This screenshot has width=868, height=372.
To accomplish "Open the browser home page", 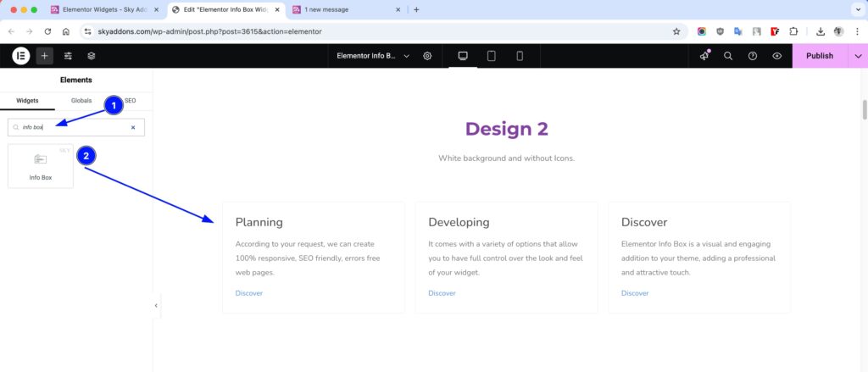I will (66, 31).
